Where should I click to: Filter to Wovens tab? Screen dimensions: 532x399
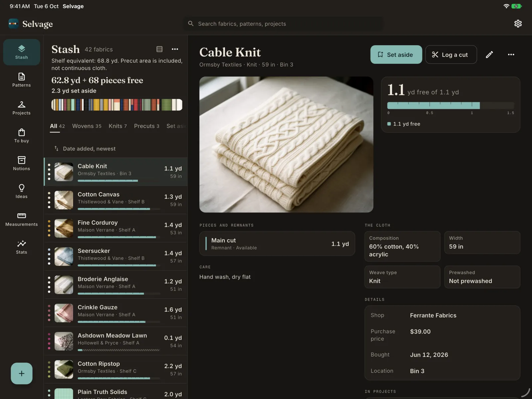tap(87, 126)
